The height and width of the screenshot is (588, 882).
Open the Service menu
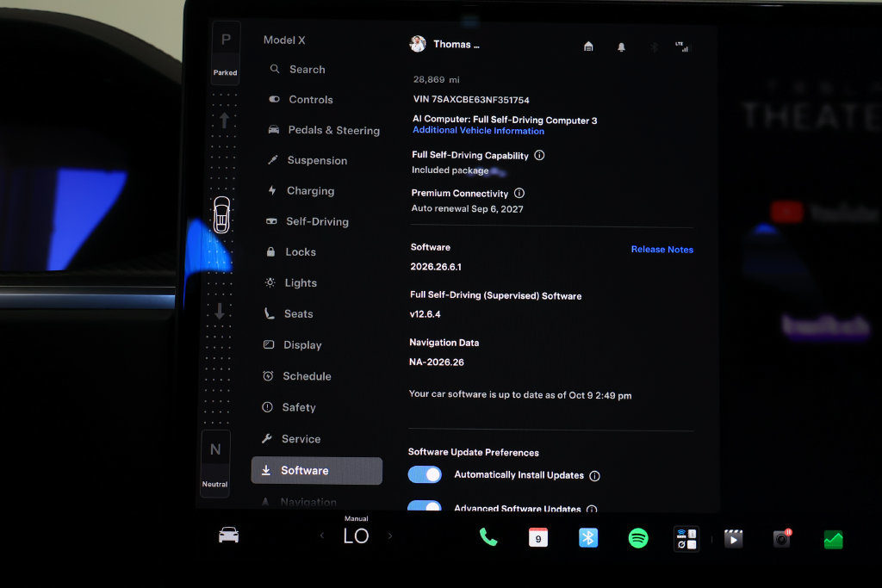coord(291,438)
